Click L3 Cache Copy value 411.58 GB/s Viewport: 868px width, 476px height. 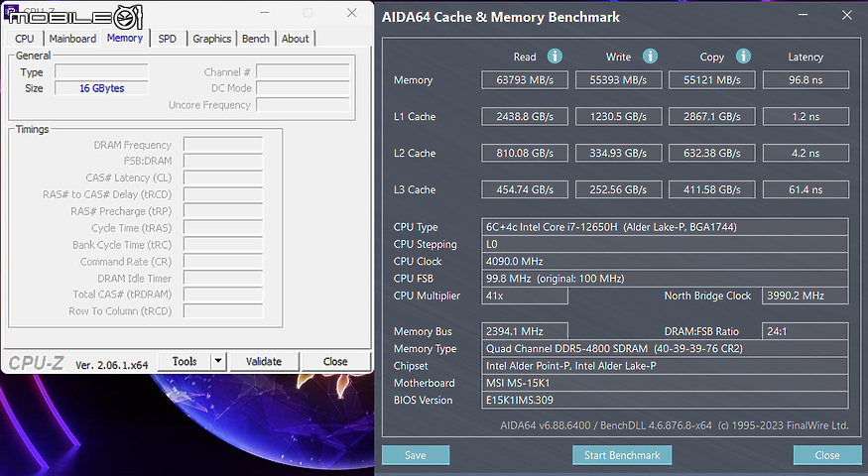712,189
